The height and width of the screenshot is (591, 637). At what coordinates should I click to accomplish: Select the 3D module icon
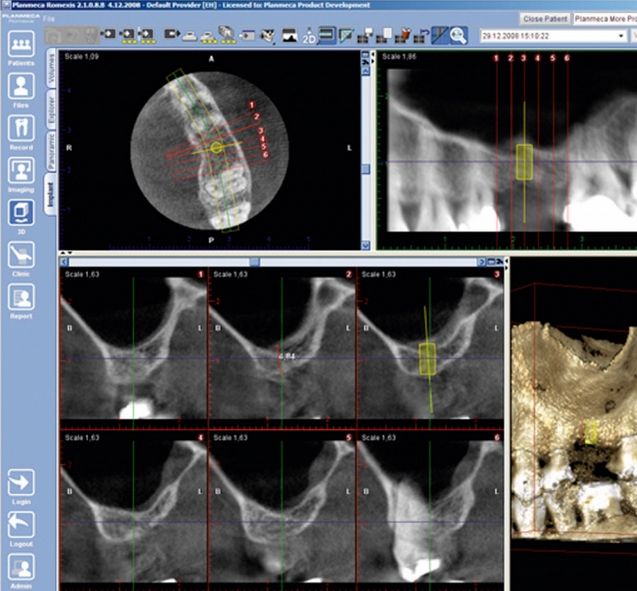click(x=22, y=212)
